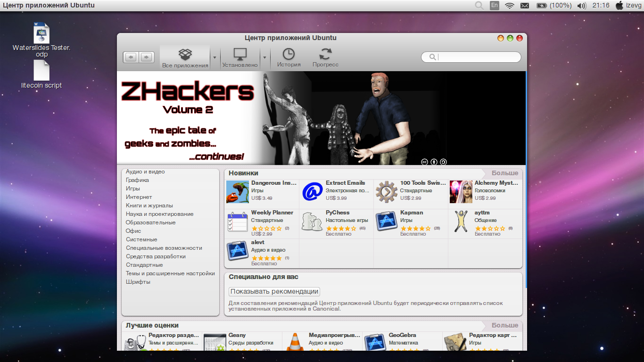Click into the application search field
Screen dimensions: 644x362
coord(471,57)
